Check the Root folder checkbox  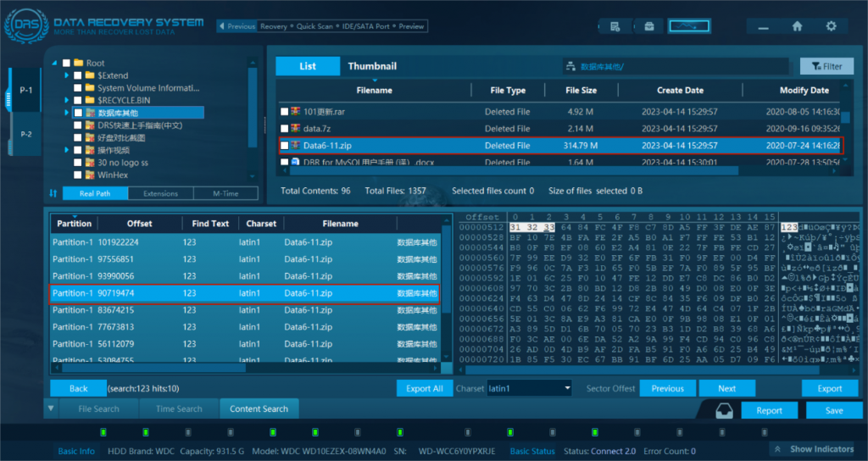(x=64, y=64)
